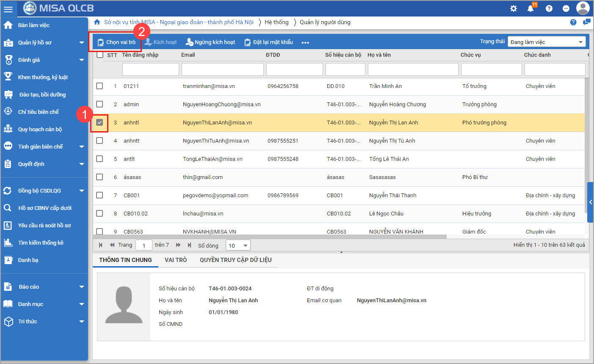Go to next page arrow in pagination

click(178, 245)
